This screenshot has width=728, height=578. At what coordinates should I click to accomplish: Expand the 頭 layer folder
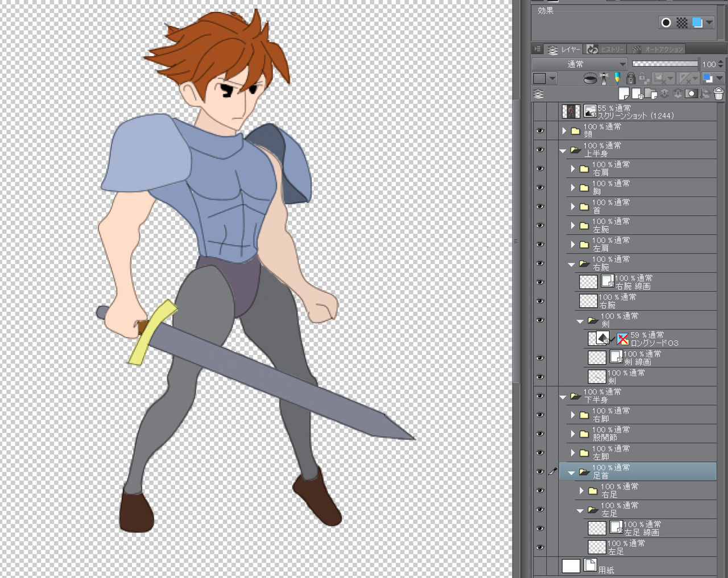[564, 131]
